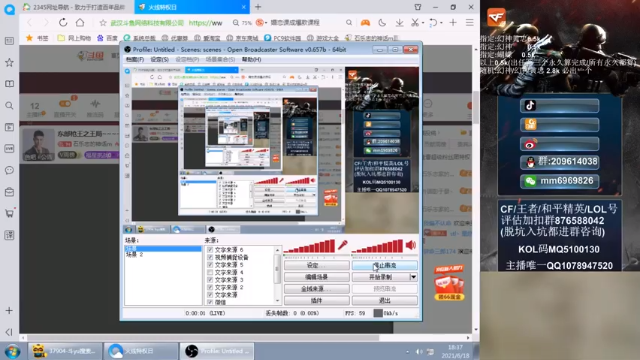Expand the dropdown arrow next to undo icon
Viewport: 640px width, 360px height.
[x=441, y=23]
